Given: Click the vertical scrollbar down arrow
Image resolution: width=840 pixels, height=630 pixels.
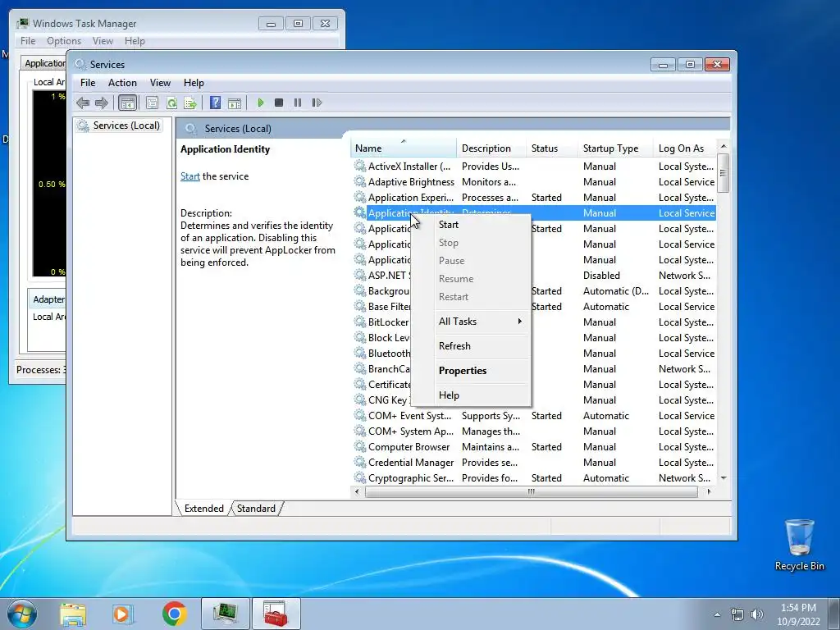Looking at the screenshot, I should click(724, 478).
